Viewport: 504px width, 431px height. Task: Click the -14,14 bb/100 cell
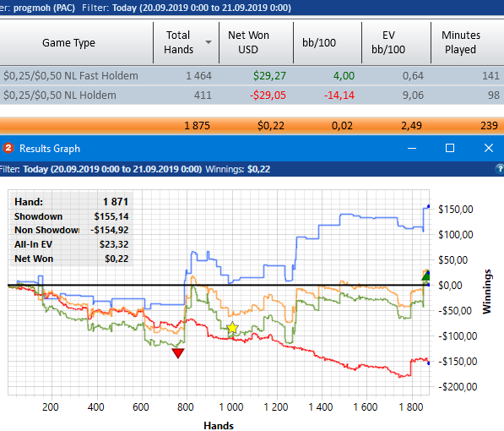339,95
